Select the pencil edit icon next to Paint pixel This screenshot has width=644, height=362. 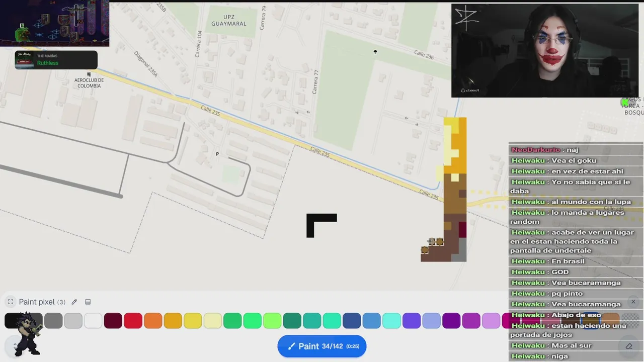tap(74, 302)
